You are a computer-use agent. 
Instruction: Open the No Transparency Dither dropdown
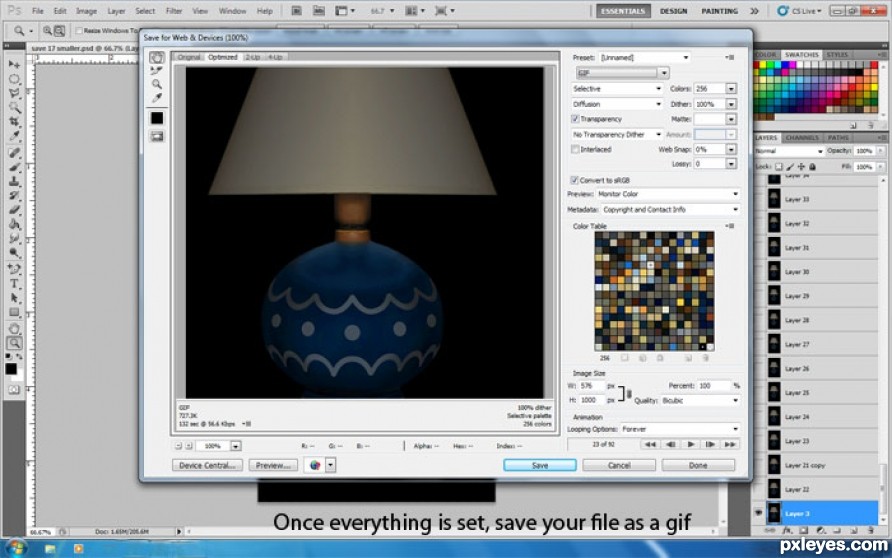[x=617, y=134]
